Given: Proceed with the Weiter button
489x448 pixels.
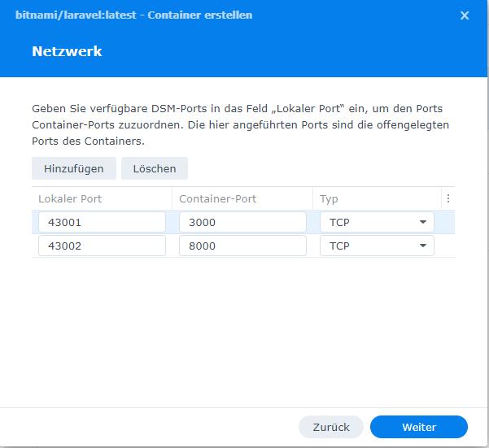Looking at the screenshot, I should tap(419, 427).
